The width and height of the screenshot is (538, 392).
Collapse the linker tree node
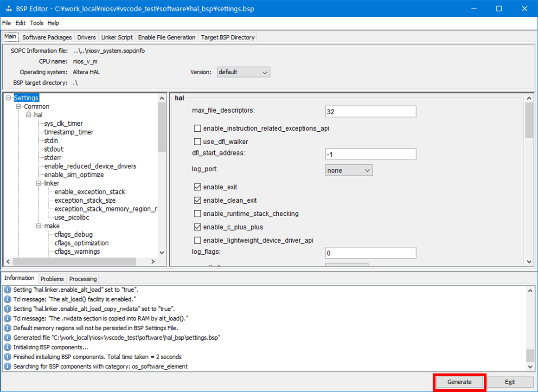tap(39, 183)
